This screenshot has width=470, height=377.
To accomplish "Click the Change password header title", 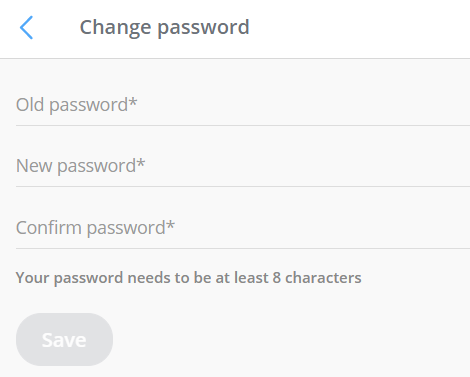I will 164,28.
